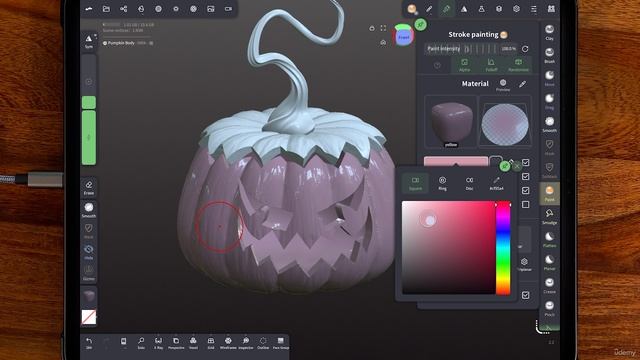Pick a shade in saturation square
Viewport: 640px width, 360px height.
448,247
